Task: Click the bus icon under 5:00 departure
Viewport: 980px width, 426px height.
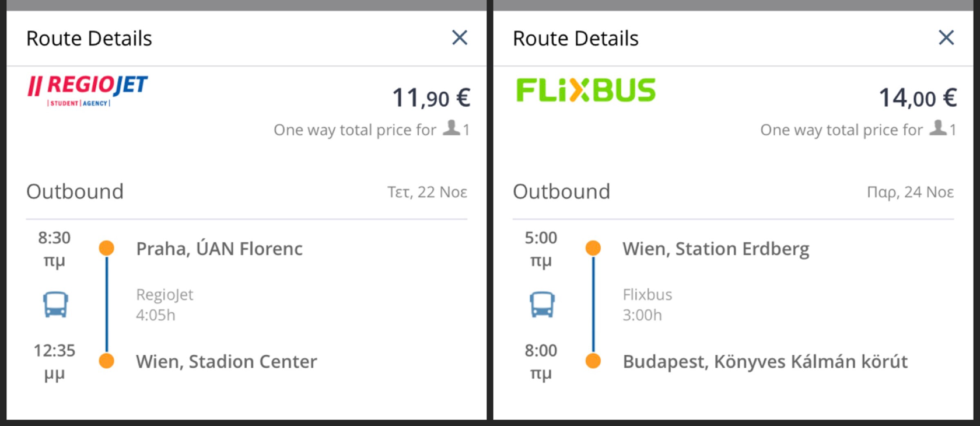Action: click(x=542, y=305)
